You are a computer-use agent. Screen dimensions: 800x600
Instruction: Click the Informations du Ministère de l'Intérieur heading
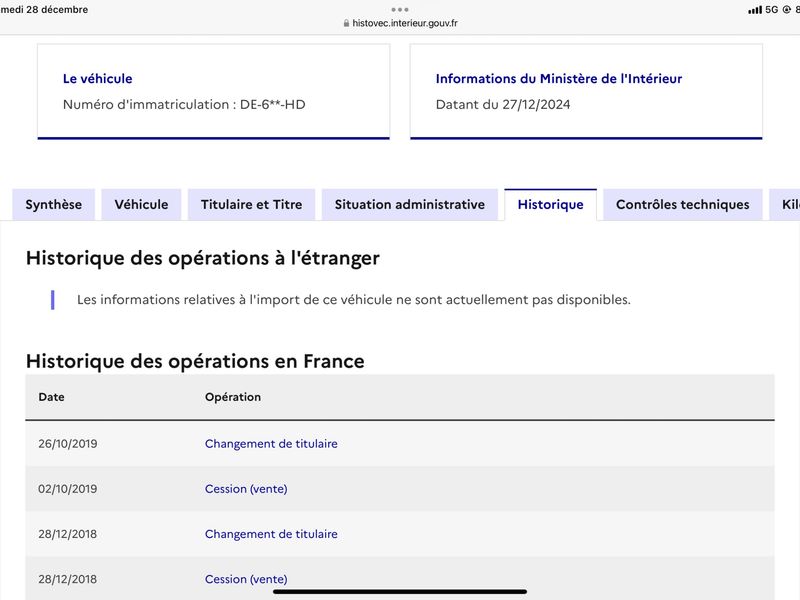(559, 79)
